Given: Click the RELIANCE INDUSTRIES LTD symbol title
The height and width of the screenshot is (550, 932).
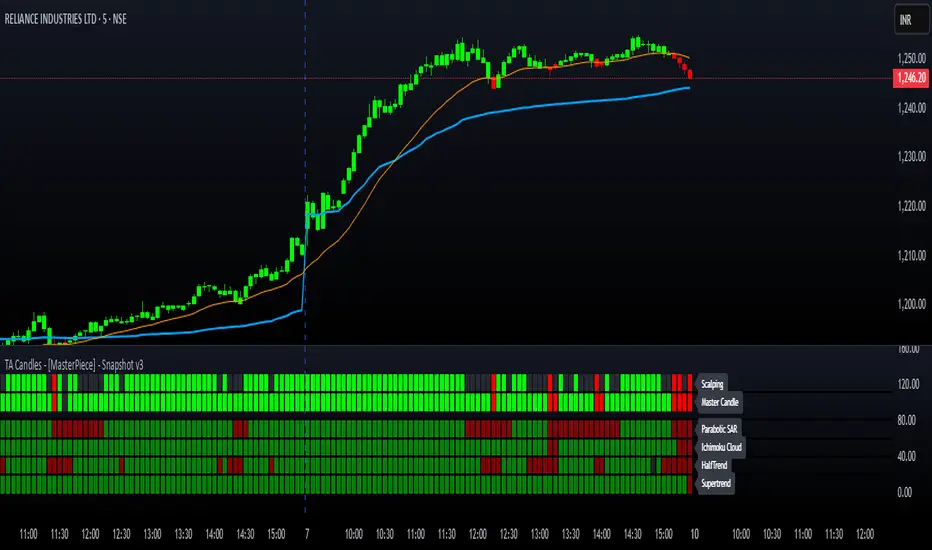Looking at the screenshot, I should 65,19.
